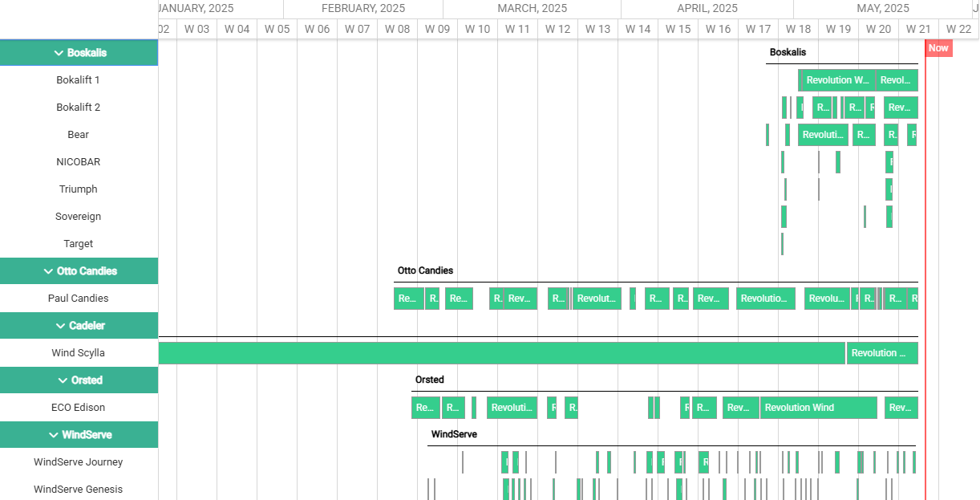
Task: Open ECO Edison's wide Revolution Wind bar
Action: [x=818, y=408]
